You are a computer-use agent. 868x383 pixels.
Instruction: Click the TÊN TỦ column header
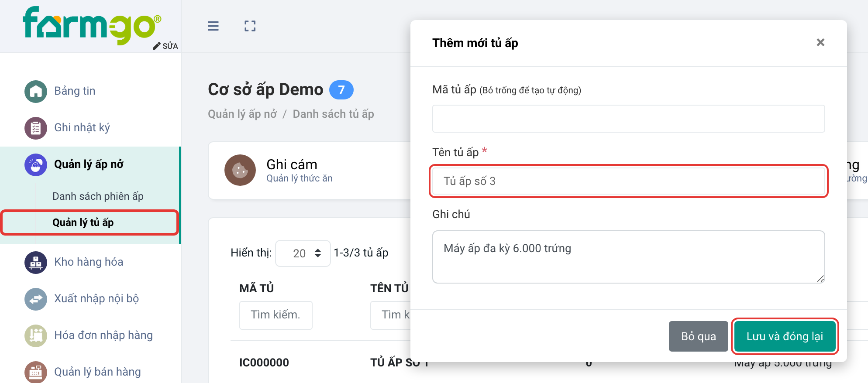point(389,288)
